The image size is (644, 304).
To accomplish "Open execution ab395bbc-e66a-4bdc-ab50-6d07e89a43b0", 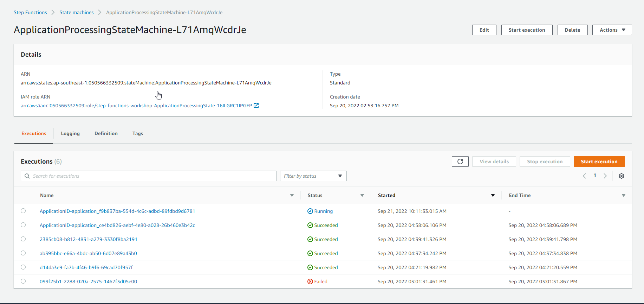I will (x=88, y=253).
